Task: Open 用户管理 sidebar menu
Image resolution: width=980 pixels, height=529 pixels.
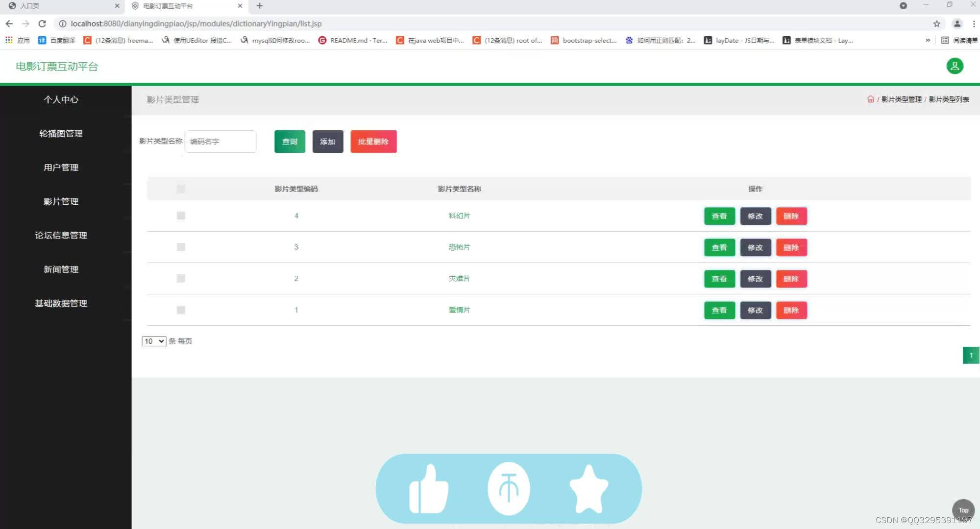Action: coord(61,168)
